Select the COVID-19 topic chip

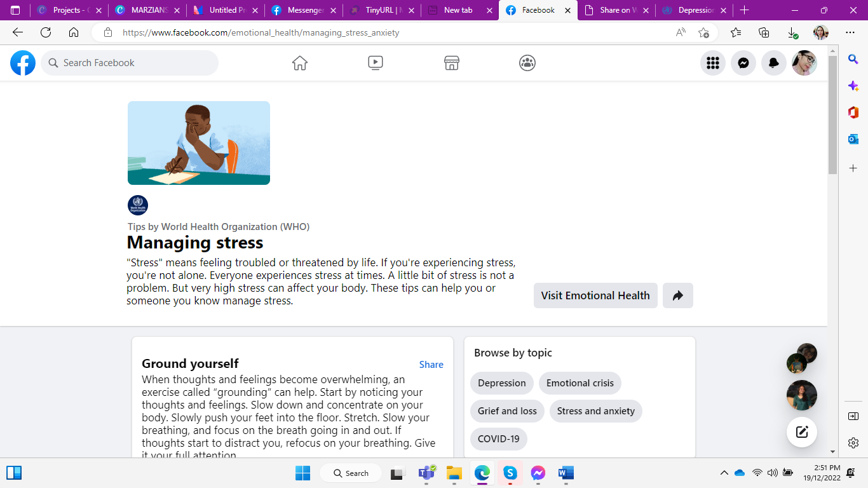tap(499, 439)
